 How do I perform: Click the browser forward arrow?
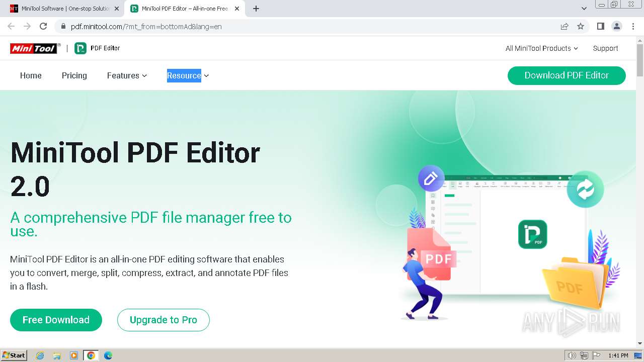27,27
